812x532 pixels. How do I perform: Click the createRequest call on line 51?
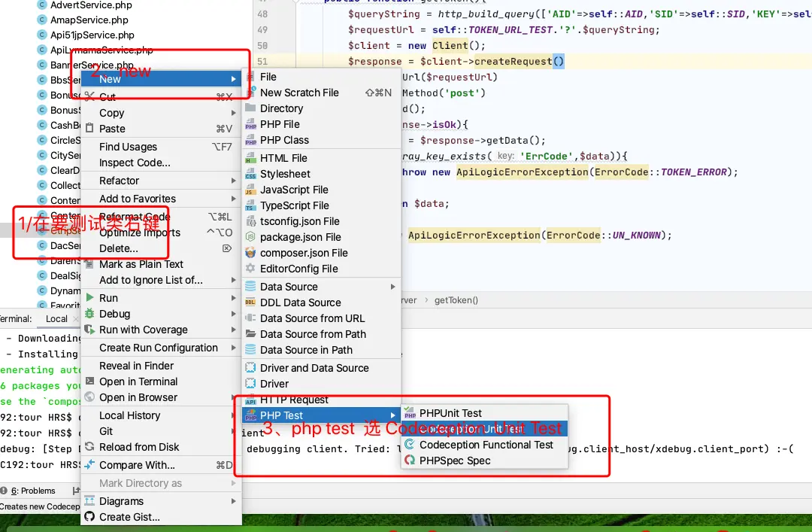pyautogui.click(x=514, y=62)
